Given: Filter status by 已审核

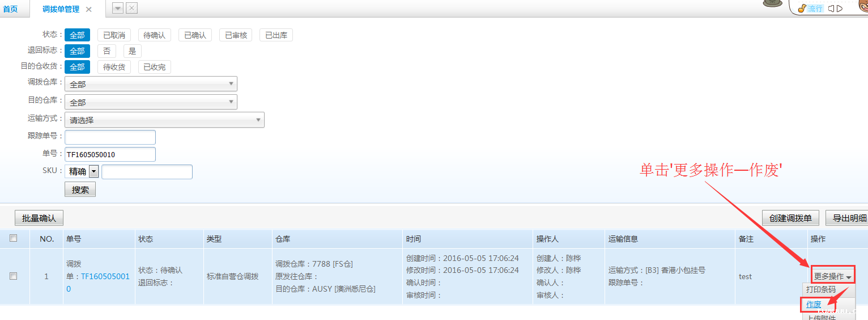Looking at the screenshot, I should coord(236,35).
